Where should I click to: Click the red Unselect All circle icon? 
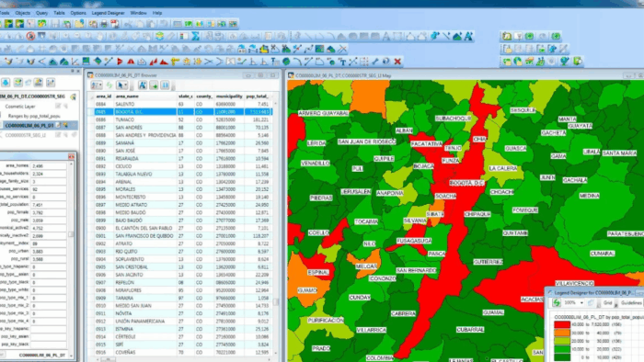click(x=30, y=36)
